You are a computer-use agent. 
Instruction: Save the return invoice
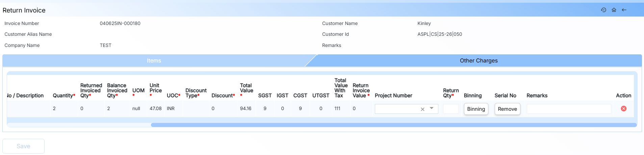tap(23, 146)
